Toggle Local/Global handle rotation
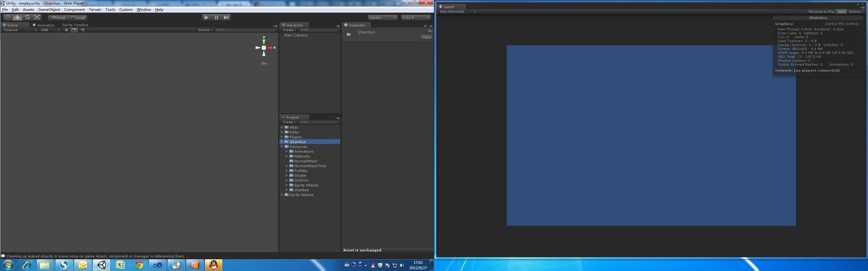The height and width of the screenshot is (271, 868). pyautogui.click(x=78, y=18)
